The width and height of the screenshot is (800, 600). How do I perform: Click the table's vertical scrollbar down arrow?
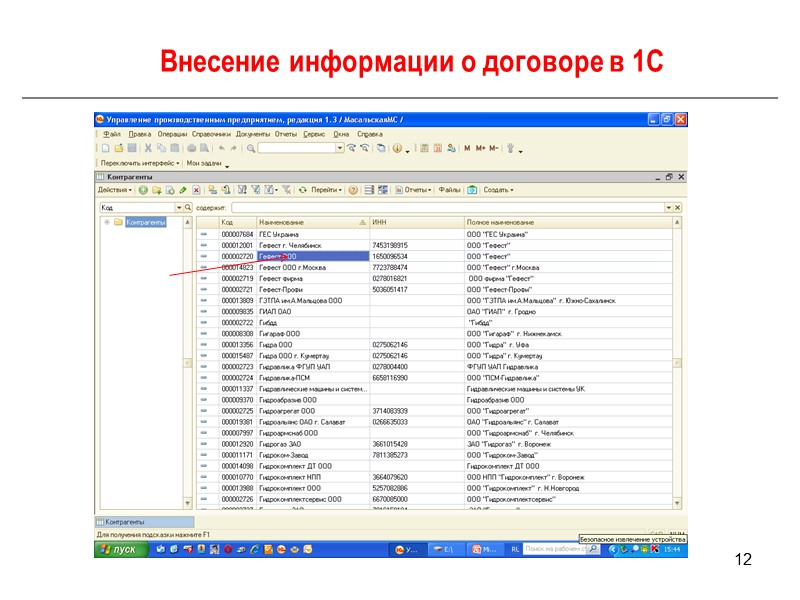click(x=677, y=503)
